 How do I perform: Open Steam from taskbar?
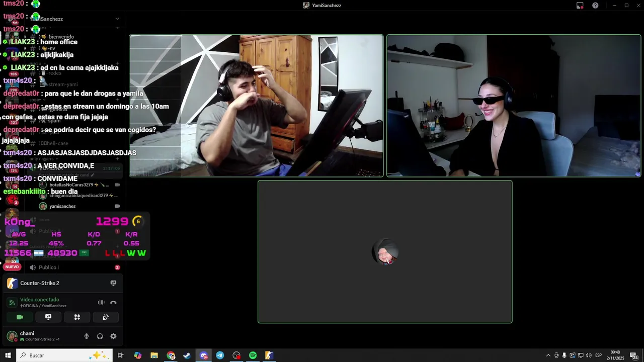[187, 355]
